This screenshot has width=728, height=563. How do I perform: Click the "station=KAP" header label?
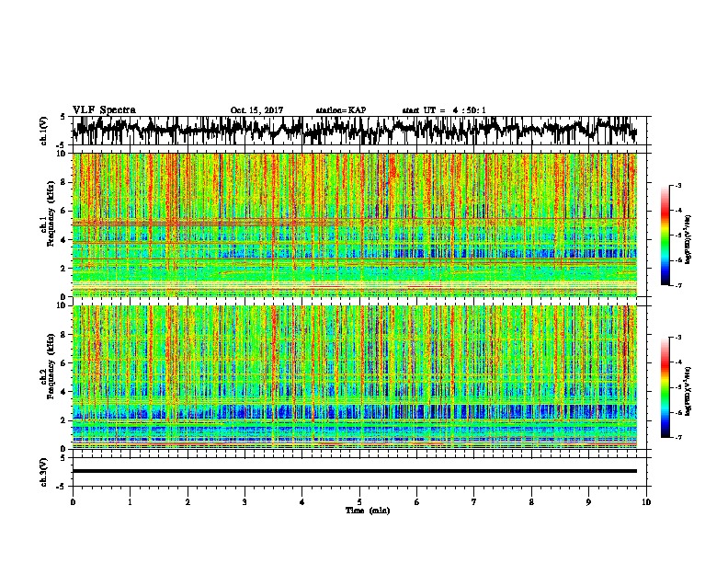click(x=341, y=110)
